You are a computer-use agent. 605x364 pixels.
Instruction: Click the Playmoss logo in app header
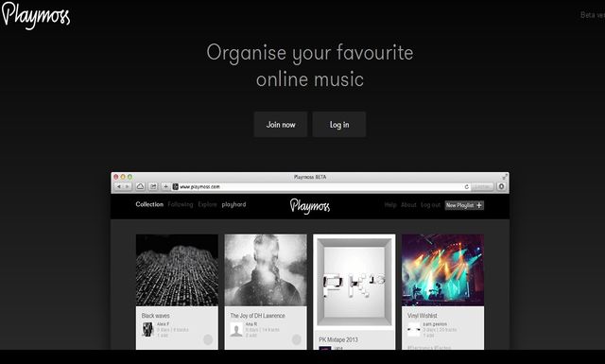point(310,206)
